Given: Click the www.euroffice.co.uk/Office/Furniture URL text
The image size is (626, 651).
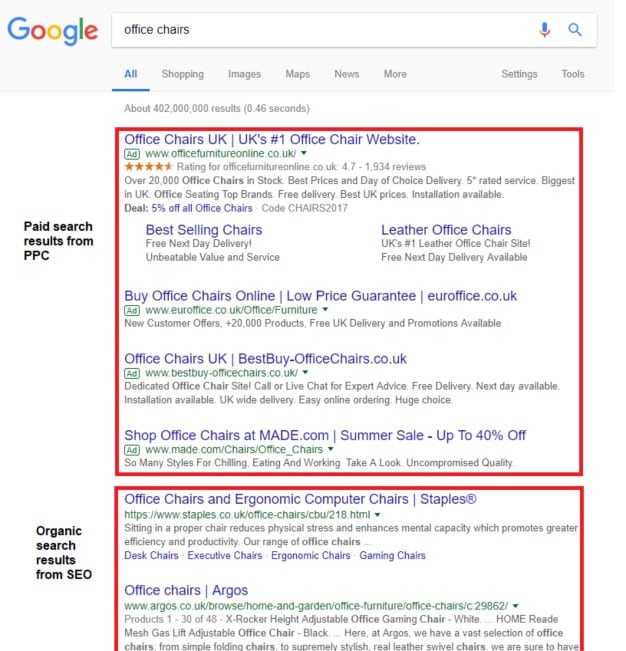Looking at the screenshot, I should [x=231, y=310].
